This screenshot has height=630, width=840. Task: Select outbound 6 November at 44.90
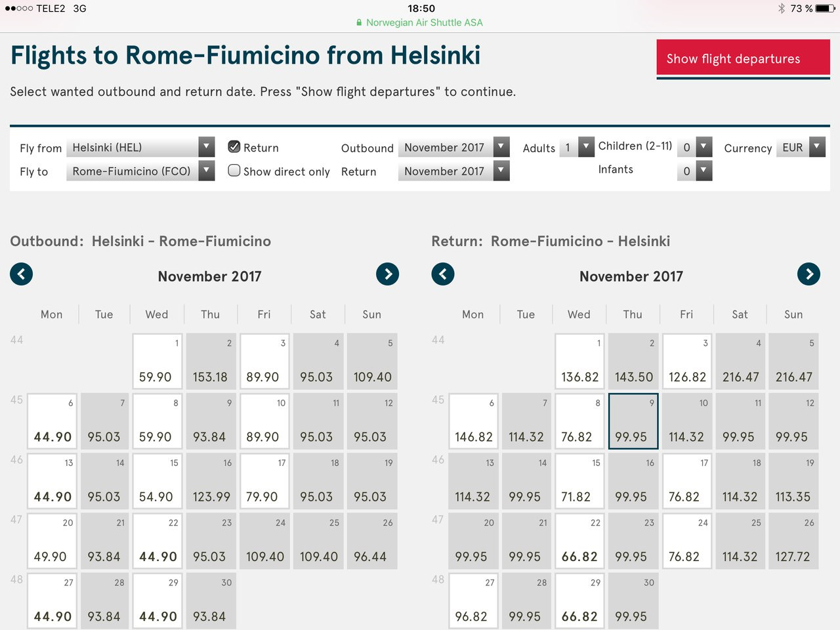pos(52,421)
